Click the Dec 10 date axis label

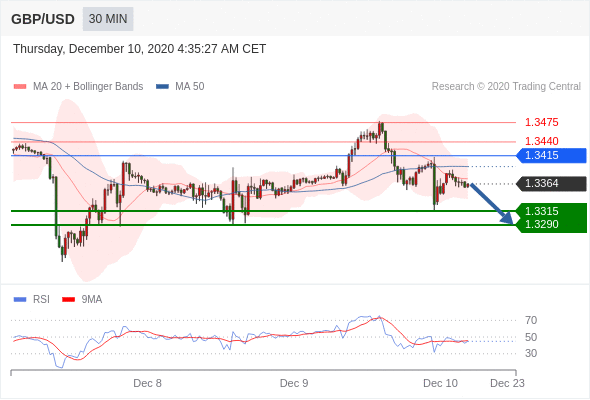point(440,383)
